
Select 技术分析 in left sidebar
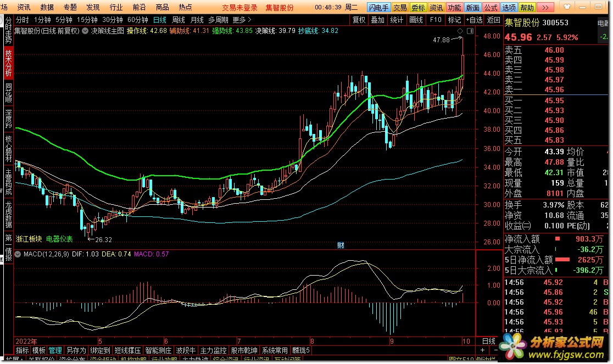[x=8, y=63]
